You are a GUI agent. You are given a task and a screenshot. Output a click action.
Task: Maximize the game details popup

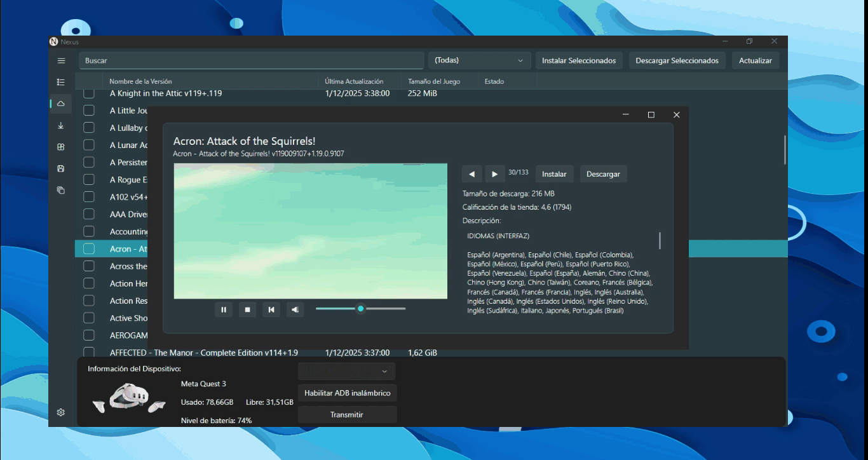(x=651, y=114)
